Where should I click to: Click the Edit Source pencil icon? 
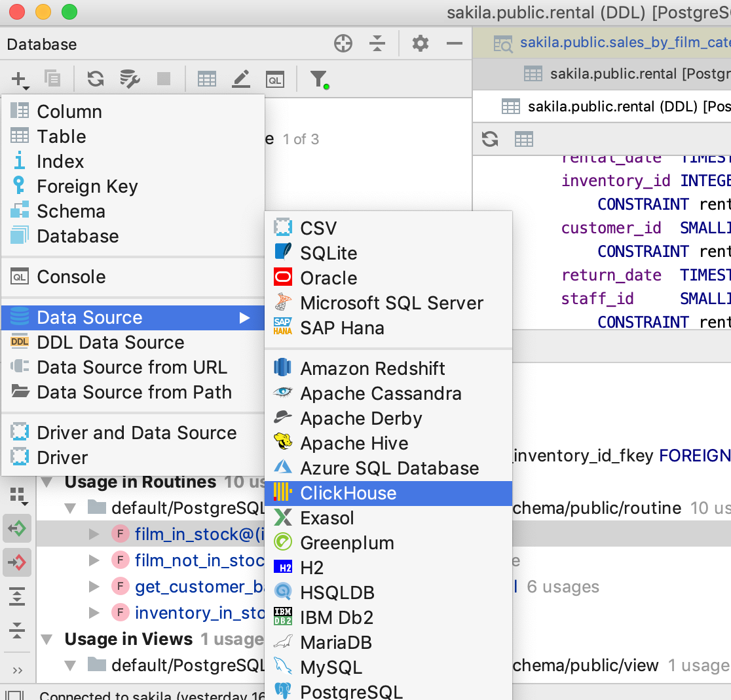(241, 79)
